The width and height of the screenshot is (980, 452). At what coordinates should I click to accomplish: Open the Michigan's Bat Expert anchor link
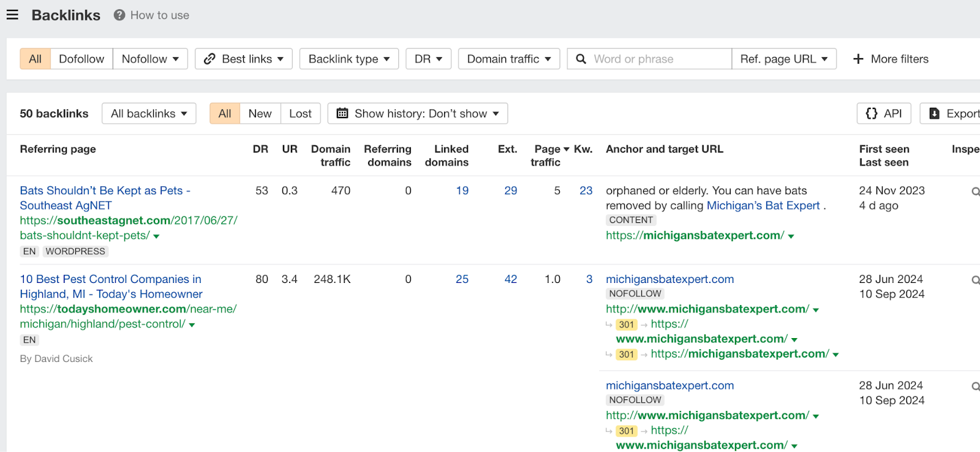coord(763,206)
